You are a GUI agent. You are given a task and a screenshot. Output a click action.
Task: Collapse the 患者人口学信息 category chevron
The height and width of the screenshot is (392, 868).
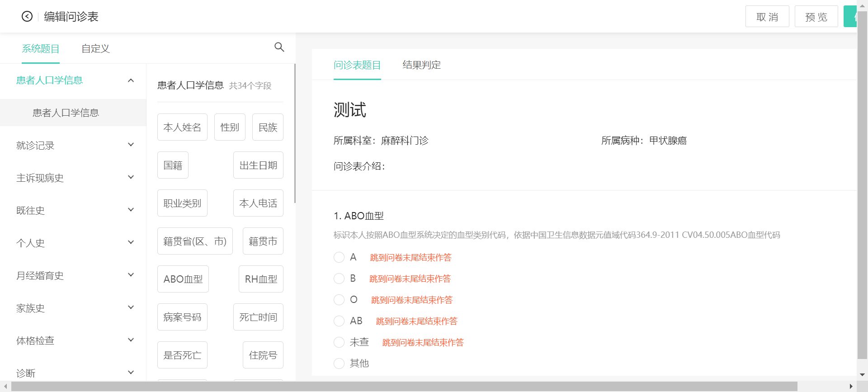[x=131, y=80]
